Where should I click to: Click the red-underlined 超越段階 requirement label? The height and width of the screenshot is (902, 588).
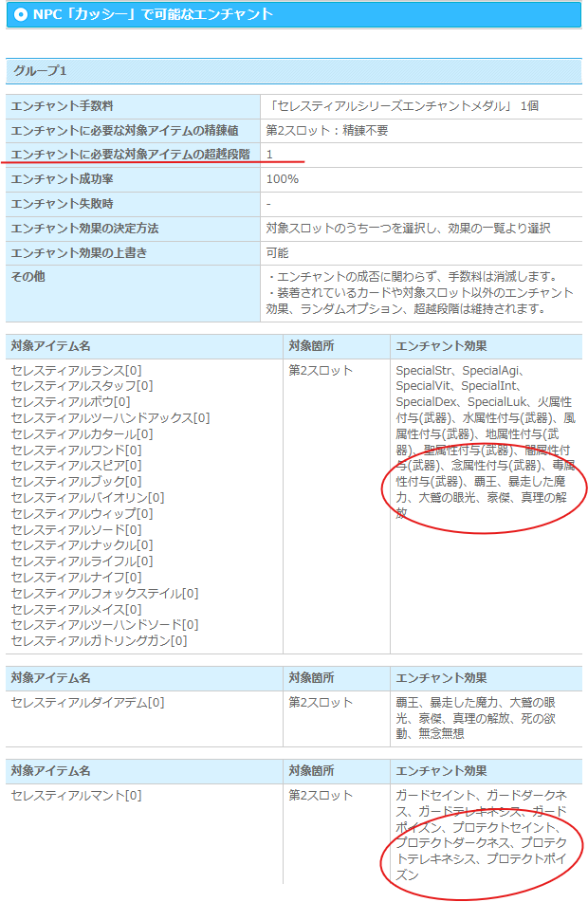point(130,154)
